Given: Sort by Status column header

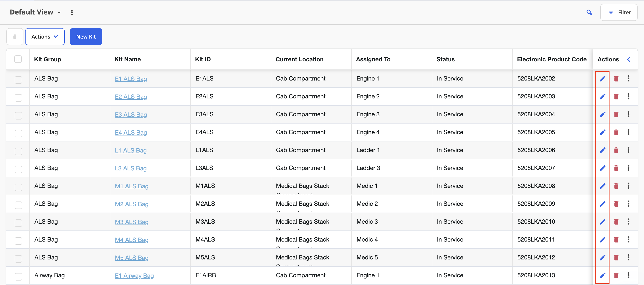Looking at the screenshot, I should pos(446,59).
